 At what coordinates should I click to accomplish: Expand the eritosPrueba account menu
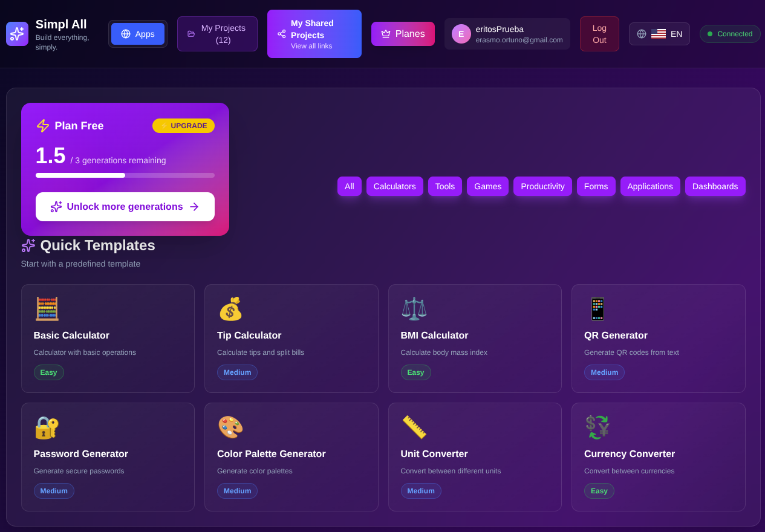(x=507, y=34)
